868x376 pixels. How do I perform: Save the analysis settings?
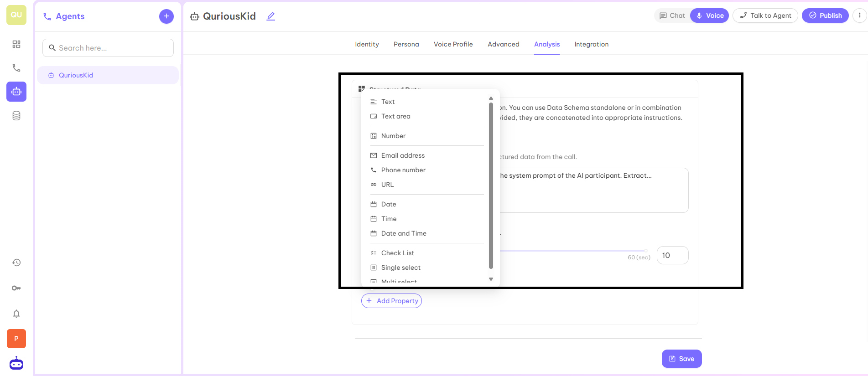pos(682,359)
